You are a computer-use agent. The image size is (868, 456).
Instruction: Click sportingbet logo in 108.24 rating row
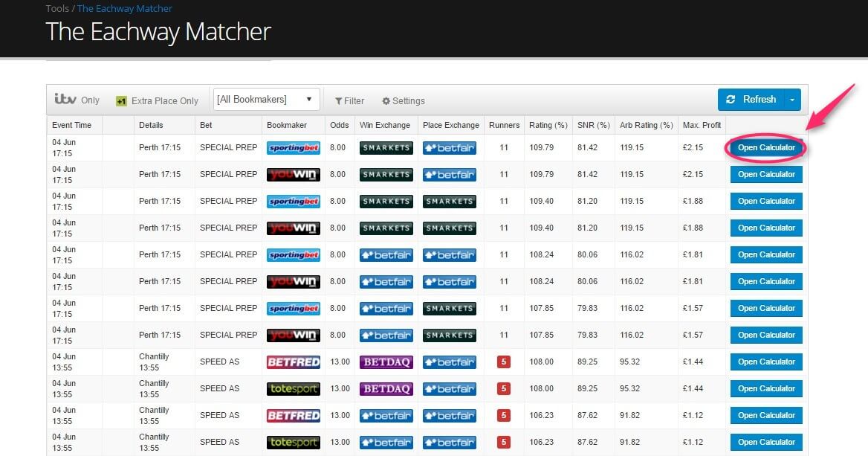pyautogui.click(x=294, y=255)
